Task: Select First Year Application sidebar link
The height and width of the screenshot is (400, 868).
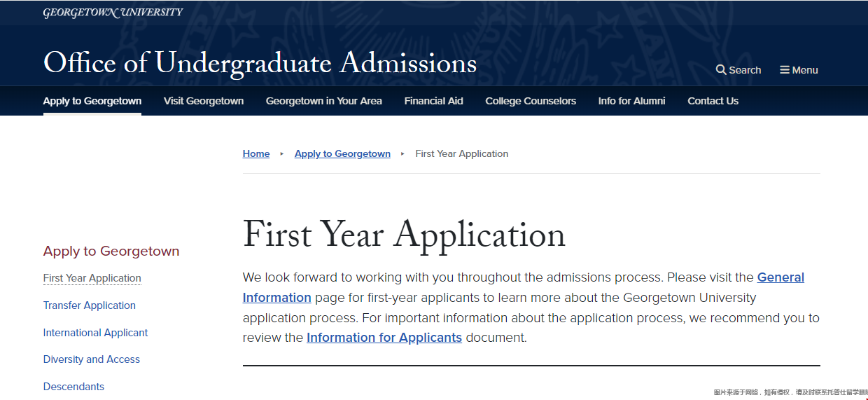Action: tap(92, 278)
